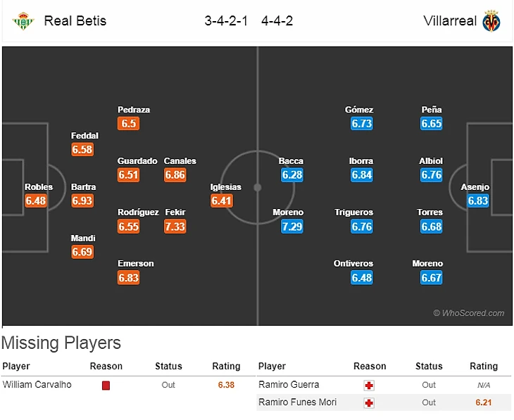Select the 4-4-2 formation label
The height and width of the screenshot is (420, 514).
277,20
